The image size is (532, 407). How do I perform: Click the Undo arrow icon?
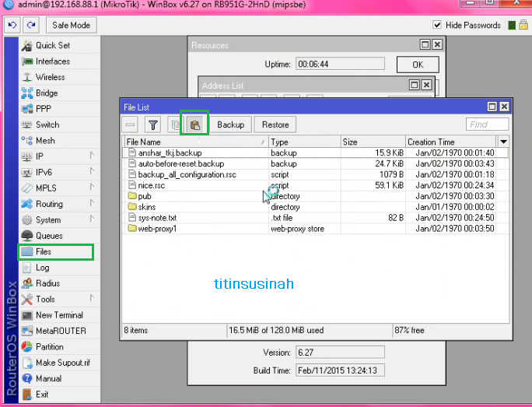(12, 25)
